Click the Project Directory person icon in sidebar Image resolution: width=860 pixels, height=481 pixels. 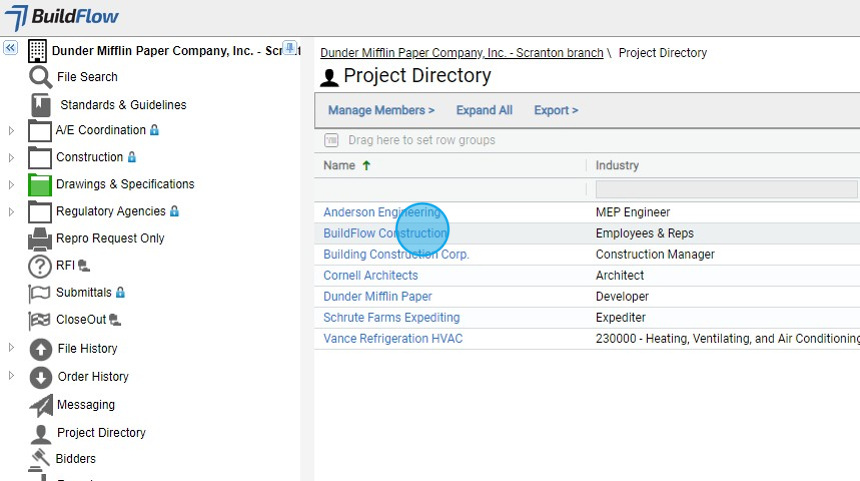(x=41, y=434)
